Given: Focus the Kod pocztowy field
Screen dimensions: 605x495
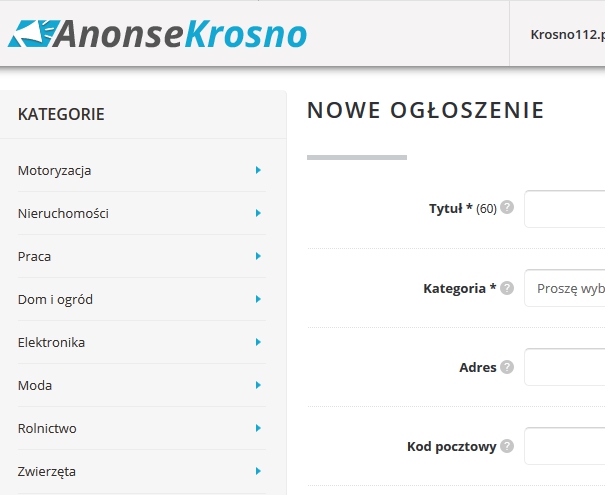Looking at the screenshot, I should pyautogui.click(x=565, y=446).
